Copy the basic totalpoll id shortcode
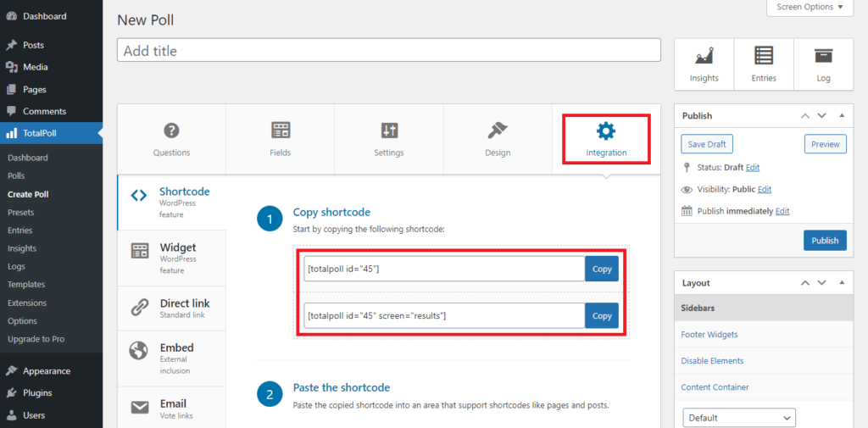Viewport: 868px width, 428px height. tap(602, 269)
